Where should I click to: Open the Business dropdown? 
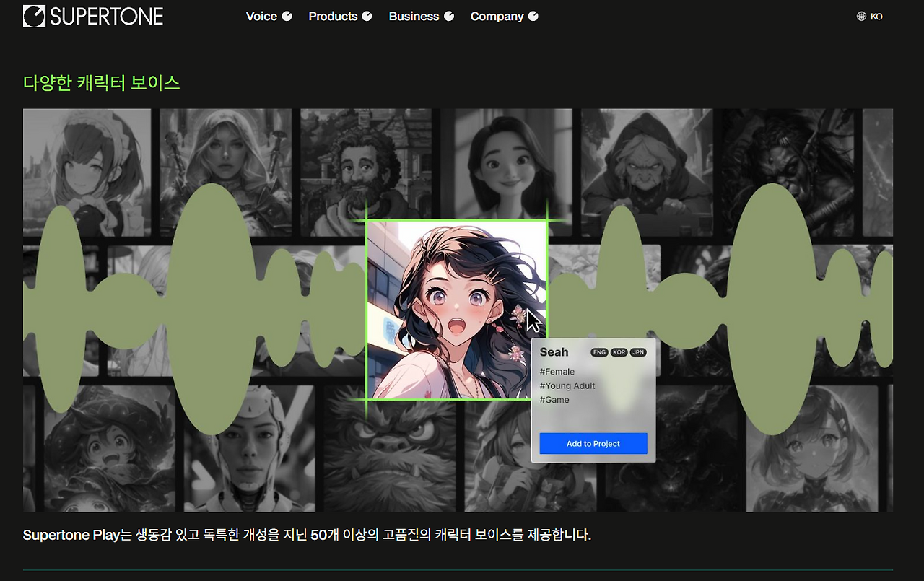point(414,16)
